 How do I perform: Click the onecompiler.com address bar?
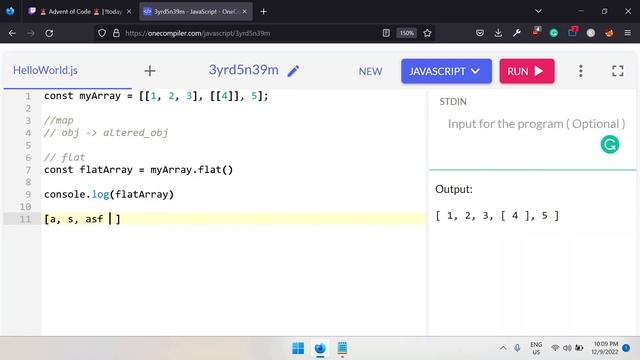(x=198, y=33)
